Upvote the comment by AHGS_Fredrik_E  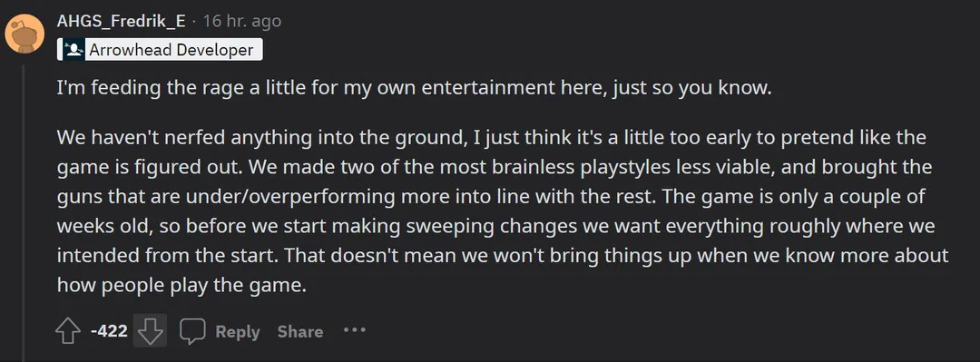tap(68, 331)
